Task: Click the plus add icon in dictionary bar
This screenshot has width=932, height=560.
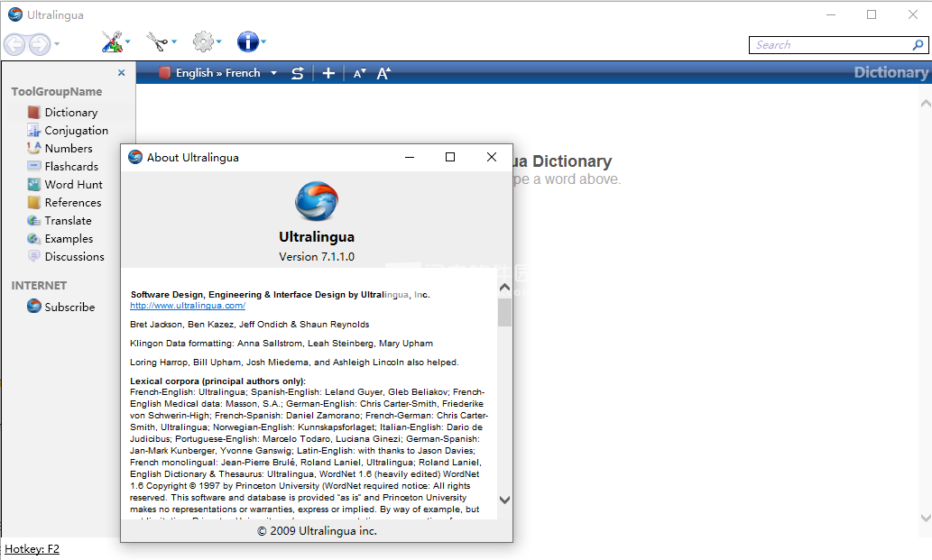Action: (x=328, y=73)
